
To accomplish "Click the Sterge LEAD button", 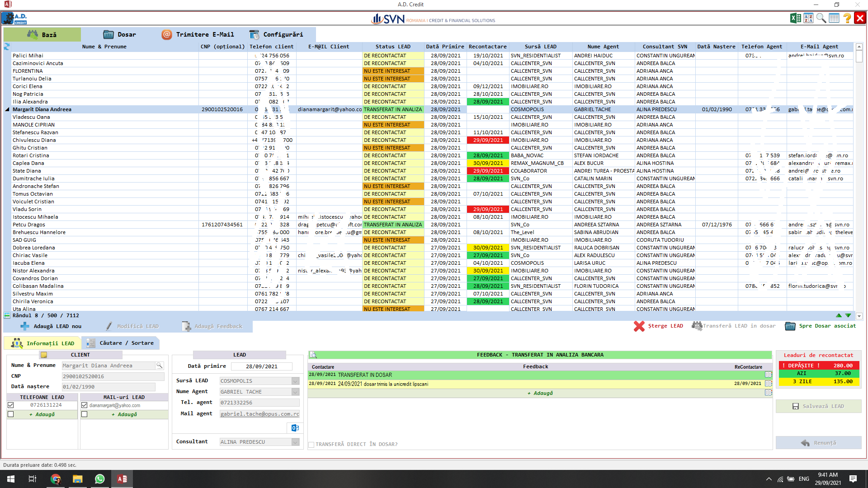I will 658,326.
